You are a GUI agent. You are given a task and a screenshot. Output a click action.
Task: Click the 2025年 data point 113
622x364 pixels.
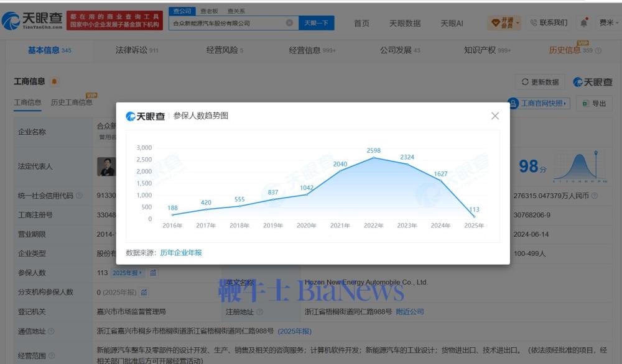[x=474, y=216]
